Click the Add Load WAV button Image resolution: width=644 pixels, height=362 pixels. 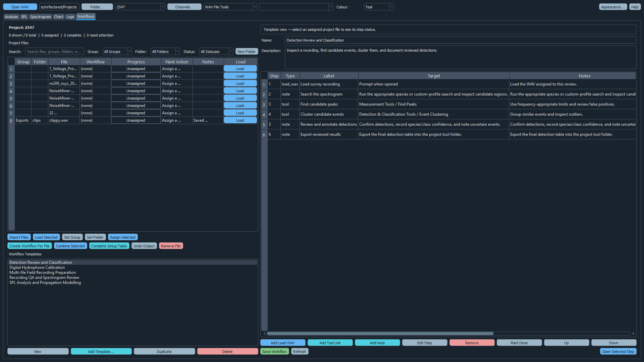[283, 343]
